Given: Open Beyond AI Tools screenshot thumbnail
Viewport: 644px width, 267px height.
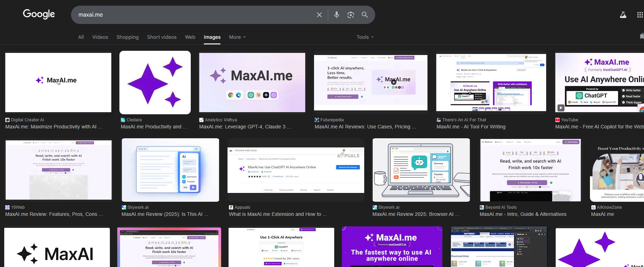Looking at the screenshot, I should tap(530, 170).
